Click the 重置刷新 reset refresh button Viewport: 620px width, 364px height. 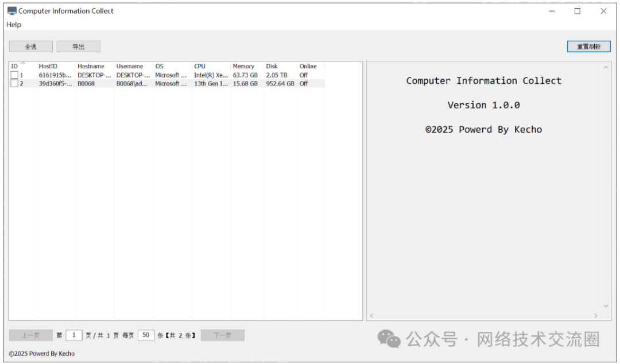pos(588,47)
